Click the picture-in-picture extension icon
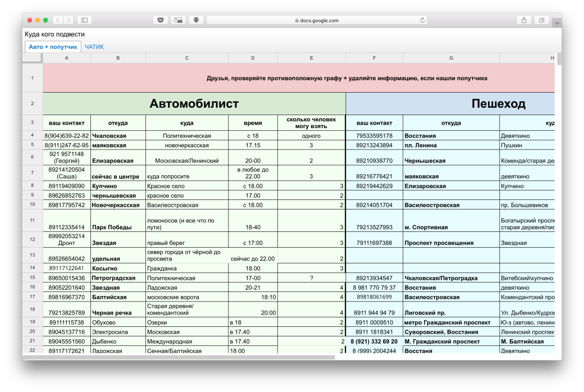The height and width of the screenshot is (392, 584). 179,20
